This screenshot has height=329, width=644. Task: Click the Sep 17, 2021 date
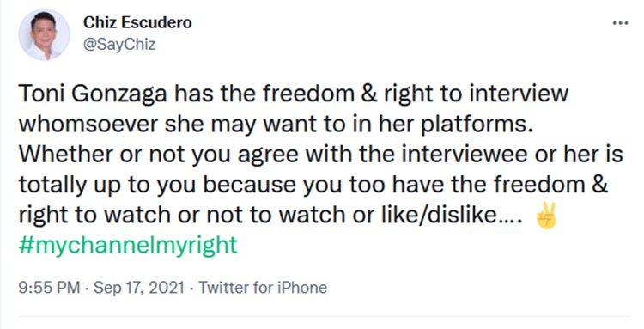[139, 288]
